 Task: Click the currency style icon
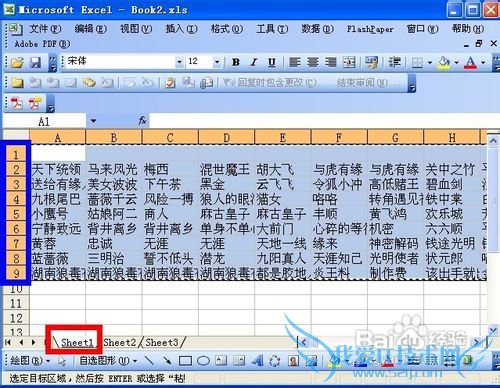(371, 62)
